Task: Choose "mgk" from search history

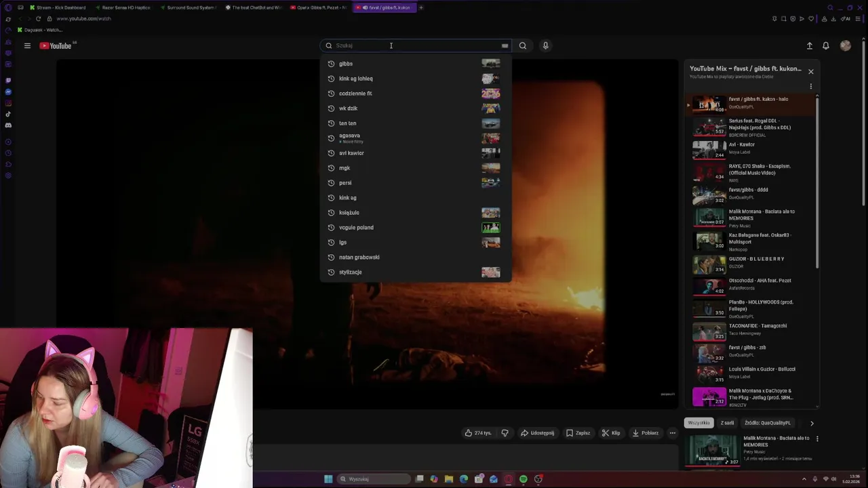Action: (x=416, y=168)
